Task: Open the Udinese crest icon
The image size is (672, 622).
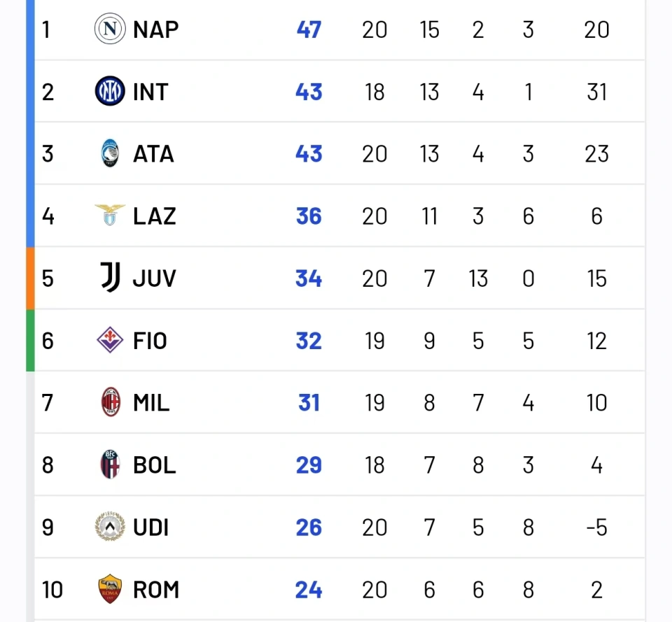Action: (x=110, y=526)
